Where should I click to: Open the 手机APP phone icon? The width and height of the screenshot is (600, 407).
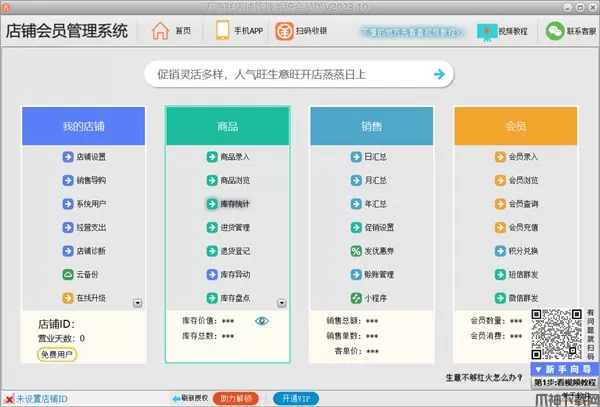(x=222, y=31)
